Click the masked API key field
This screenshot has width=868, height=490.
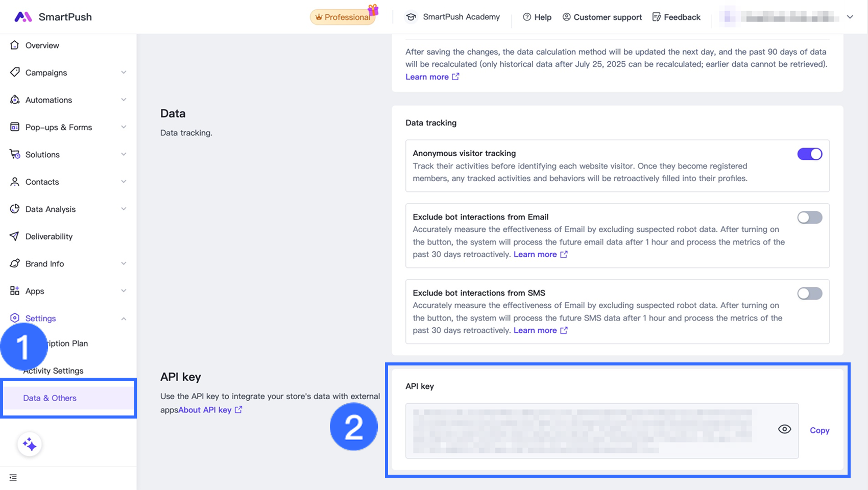coord(582,431)
